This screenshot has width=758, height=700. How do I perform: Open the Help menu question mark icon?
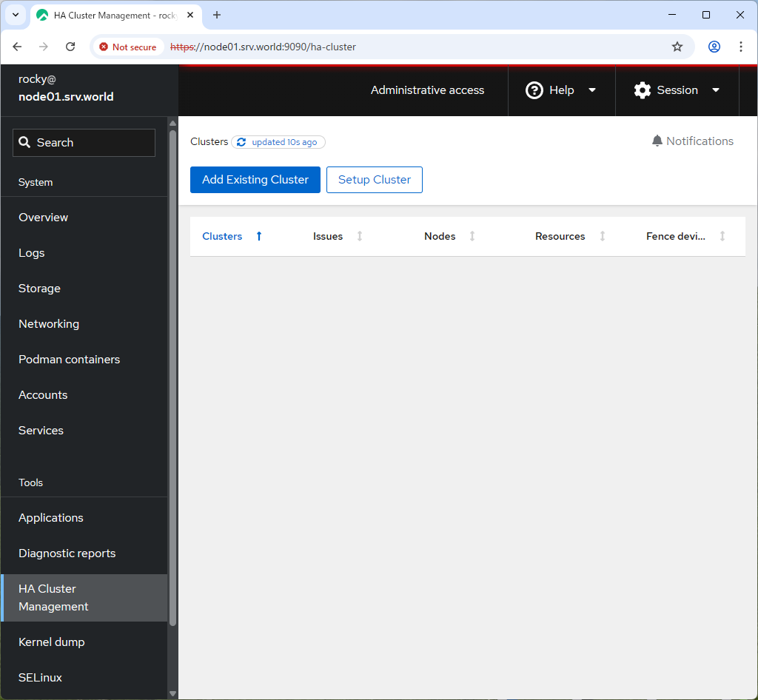coord(534,90)
